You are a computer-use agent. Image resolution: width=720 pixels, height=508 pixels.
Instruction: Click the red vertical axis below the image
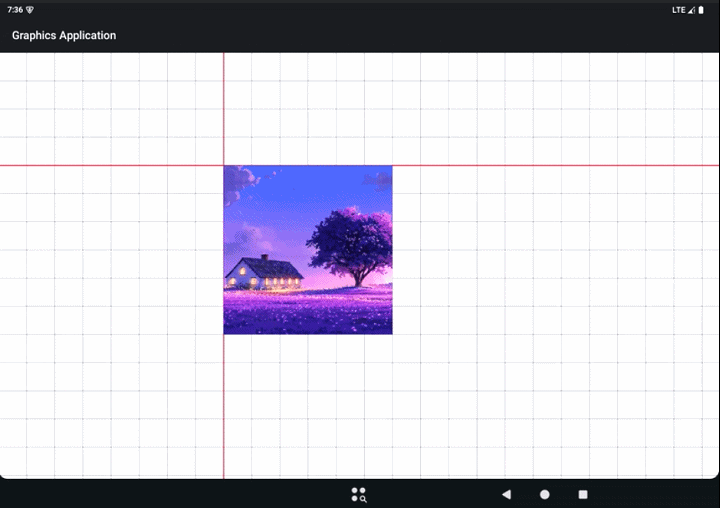click(224, 406)
